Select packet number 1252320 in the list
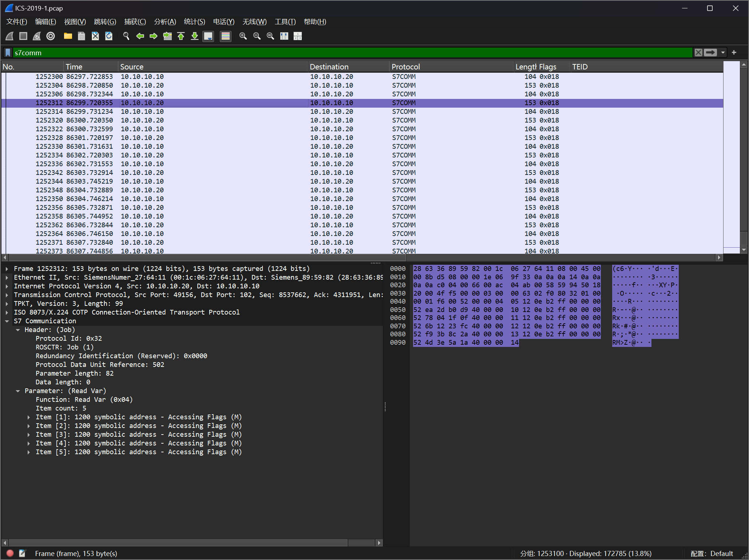Screen dimensions: 749x560 (x=362, y=120)
